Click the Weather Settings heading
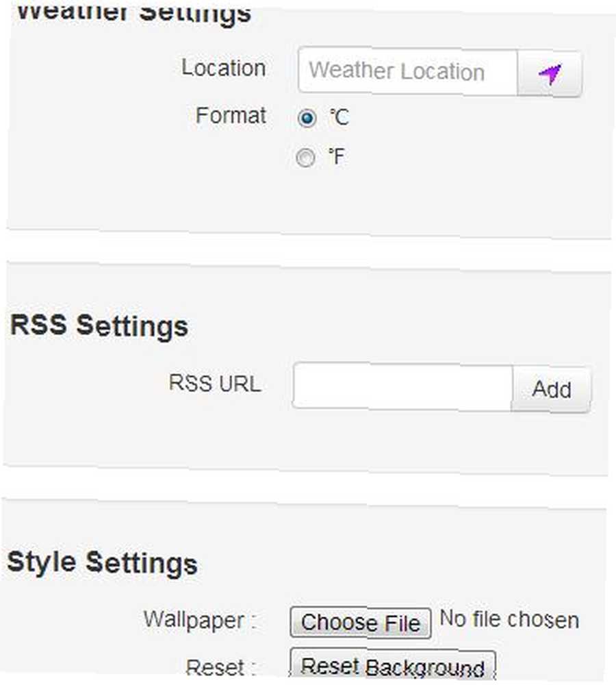The width and height of the screenshot is (616, 685). point(133,13)
